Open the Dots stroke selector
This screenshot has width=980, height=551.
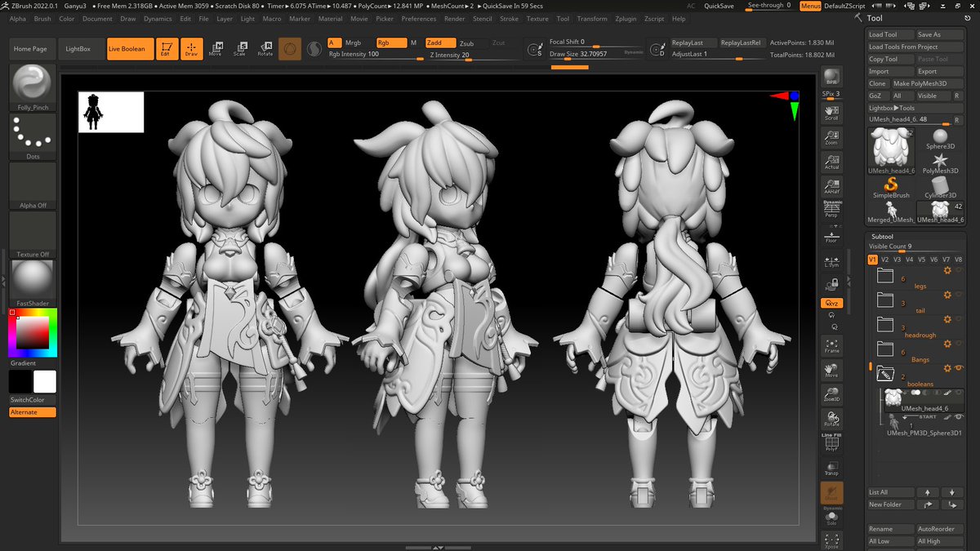pos(33,137)
